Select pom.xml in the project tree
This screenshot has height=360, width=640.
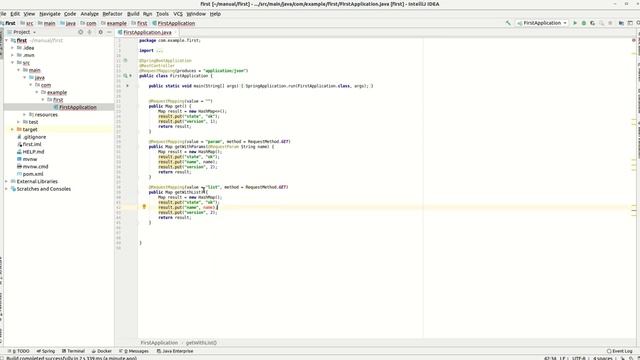tap(33, 174)
